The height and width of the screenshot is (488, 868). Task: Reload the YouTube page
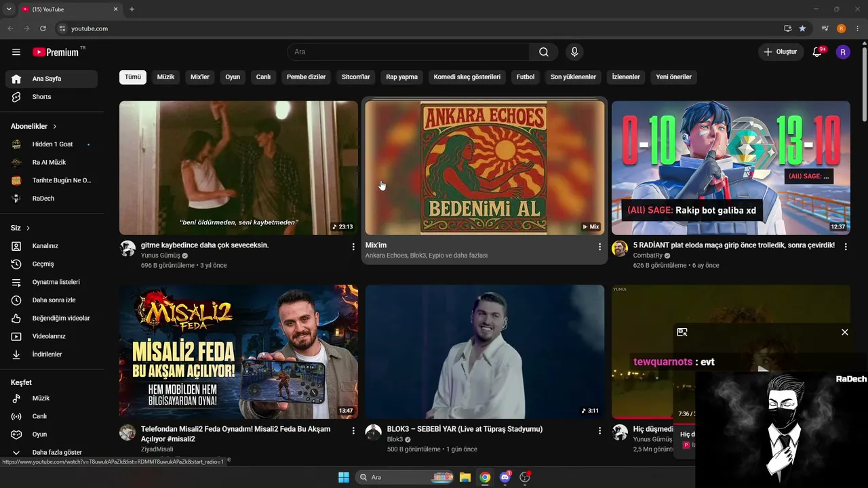point(43,28)
